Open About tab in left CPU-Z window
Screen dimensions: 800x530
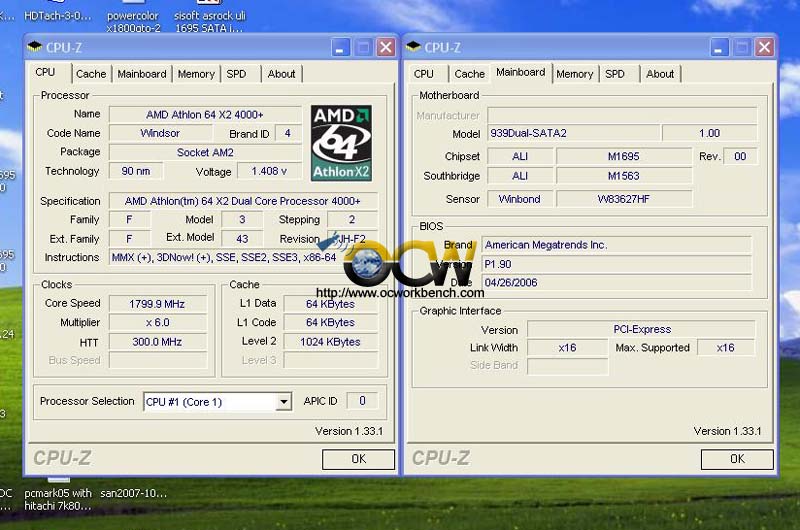pos(281,74)
